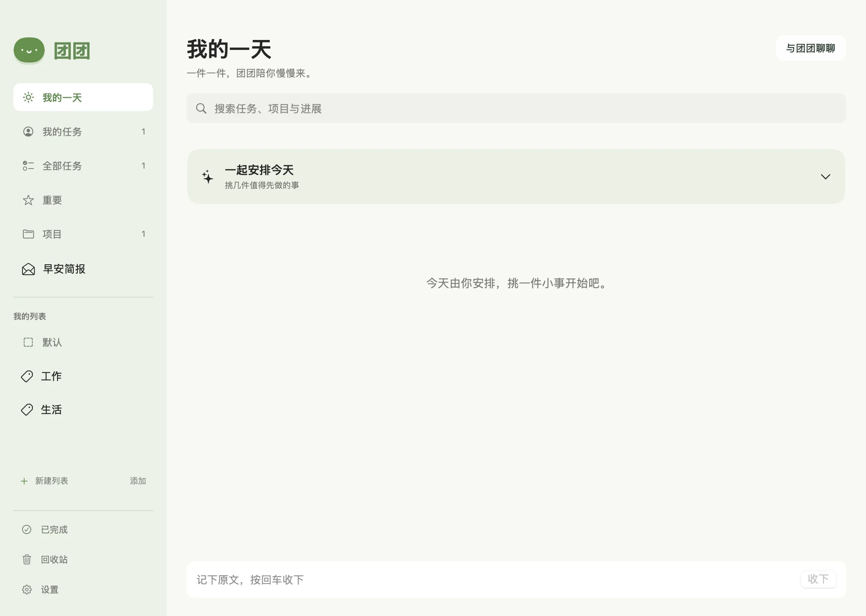Open 已完成 tasks
This screenshot has height=616, width=866.
coord(83,529)
